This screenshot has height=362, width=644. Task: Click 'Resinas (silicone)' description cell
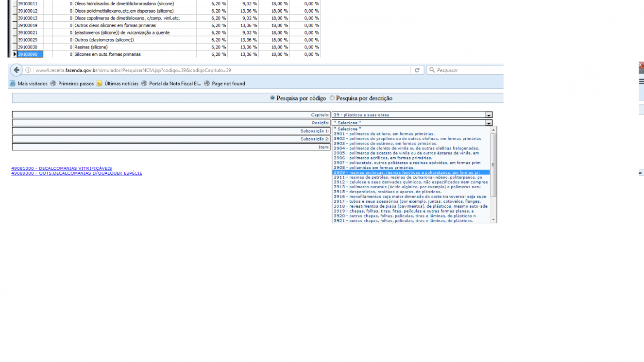coord(135,47)
